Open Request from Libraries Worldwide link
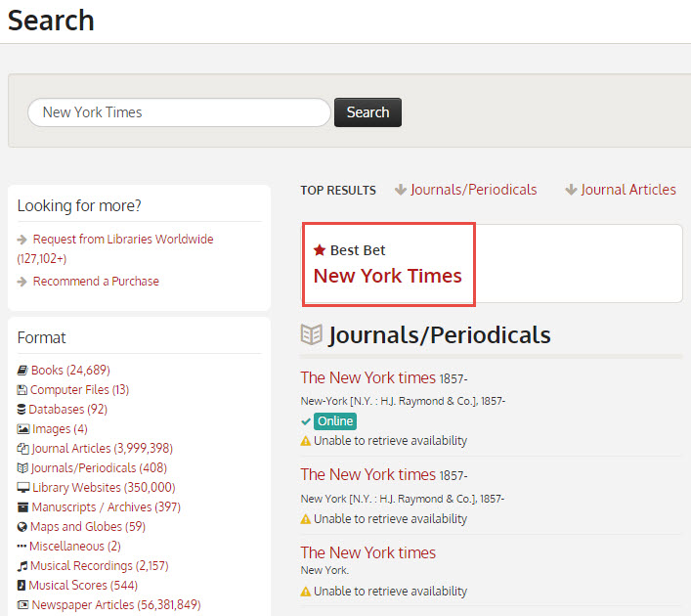This screenshot has height=616, width=691. [123, 240]
